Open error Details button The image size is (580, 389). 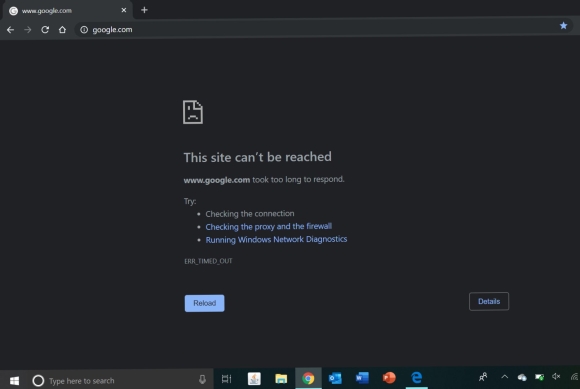pyautogui.click(x=489, y=301)
